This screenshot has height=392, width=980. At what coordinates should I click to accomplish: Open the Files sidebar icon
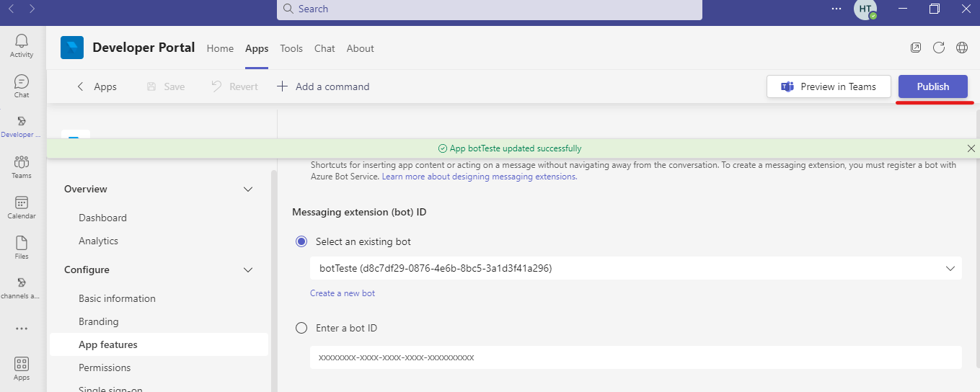point(22,247)
